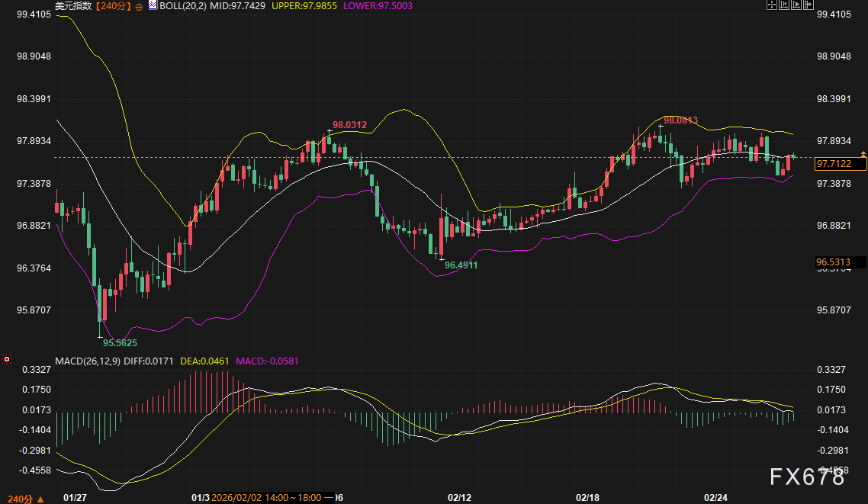
Task: Click the 98.0813 high price annotation
Action: (x=680, y=120)
